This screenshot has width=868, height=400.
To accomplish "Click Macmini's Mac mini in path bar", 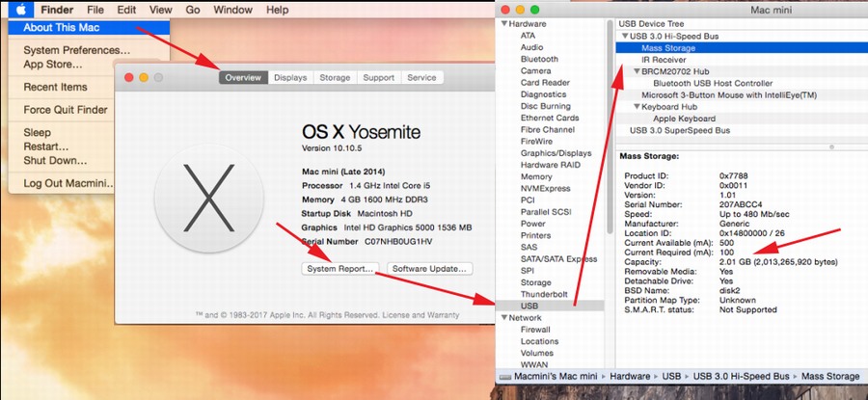I will point(556,376).
